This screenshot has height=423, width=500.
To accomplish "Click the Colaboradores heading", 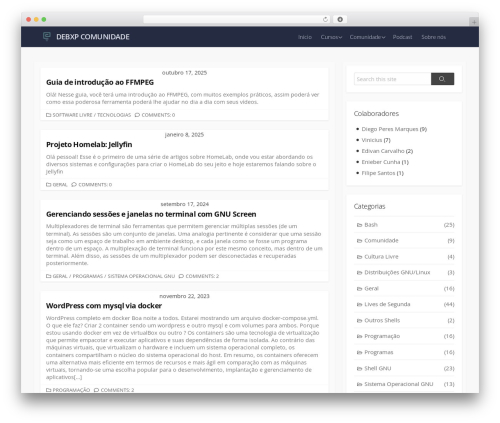I will pos(376,114).
